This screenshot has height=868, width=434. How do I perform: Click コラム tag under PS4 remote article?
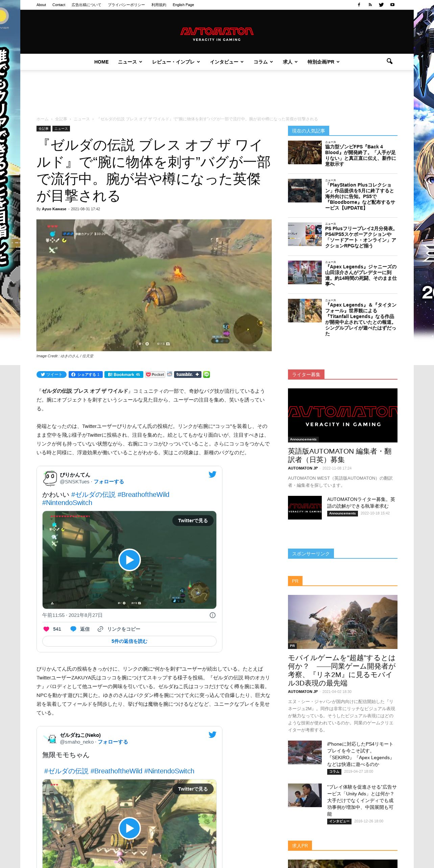pyautogui.click(x=334, y=772)
